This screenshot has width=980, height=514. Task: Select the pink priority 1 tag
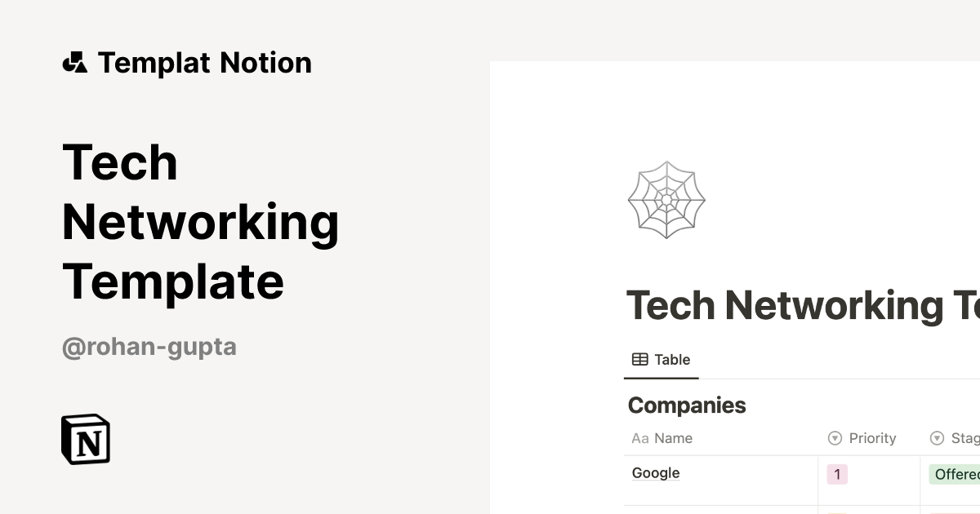pos(837,475)
